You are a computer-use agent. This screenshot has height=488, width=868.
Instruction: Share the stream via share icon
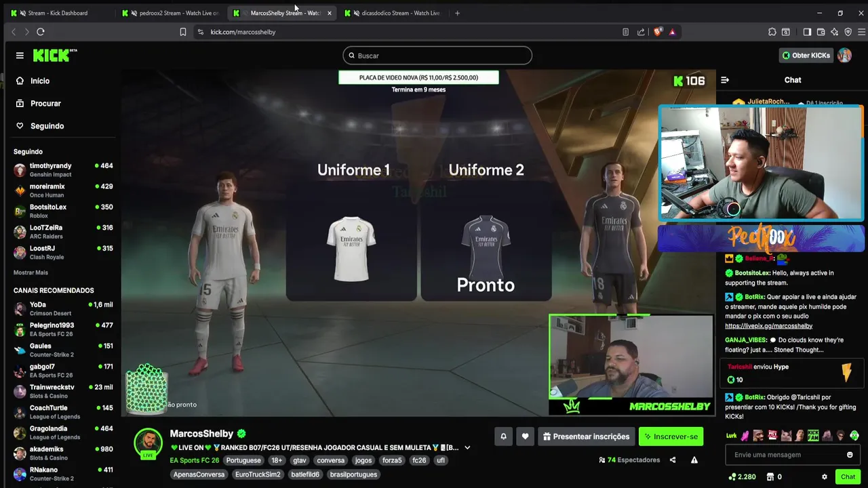coord(673,460)
